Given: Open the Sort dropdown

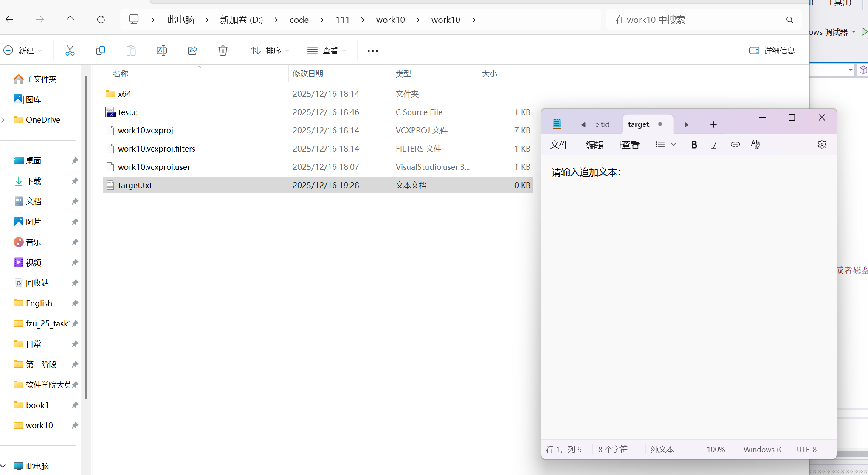Looking at the screenshot, I should coord(270,51).
